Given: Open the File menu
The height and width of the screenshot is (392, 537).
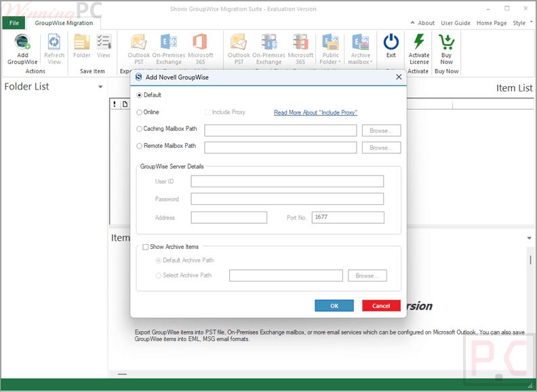Looking at the screenshot, I should click(14, 23).
